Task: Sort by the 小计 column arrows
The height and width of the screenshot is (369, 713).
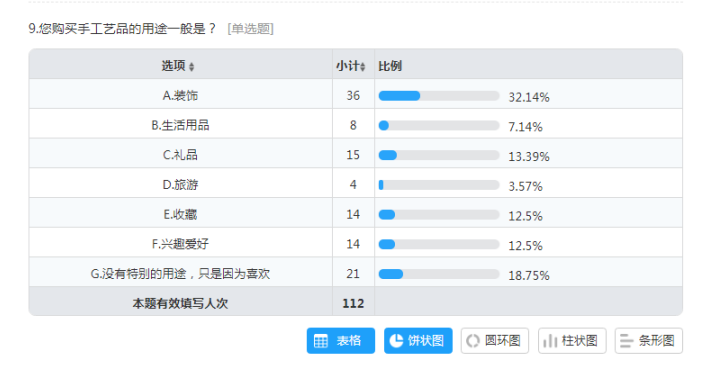Action: click(363, 67)
